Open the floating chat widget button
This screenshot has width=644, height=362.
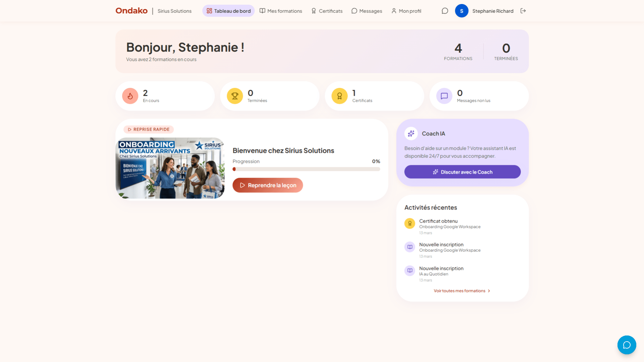click(627, 345)
